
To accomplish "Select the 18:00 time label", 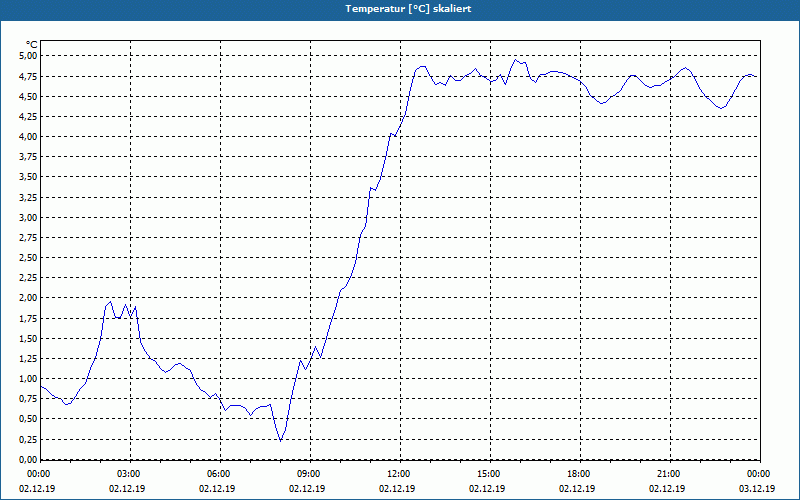I will tap(580, 474).
